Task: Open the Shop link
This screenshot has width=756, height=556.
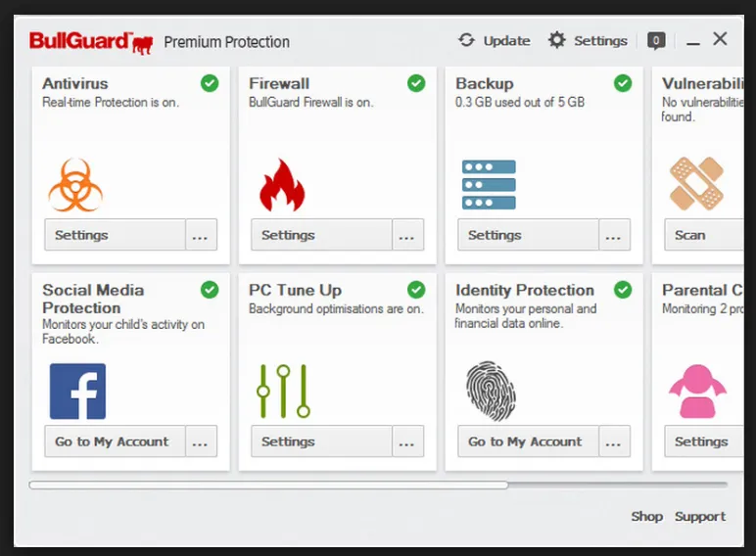Action: (x=647, y=516)
